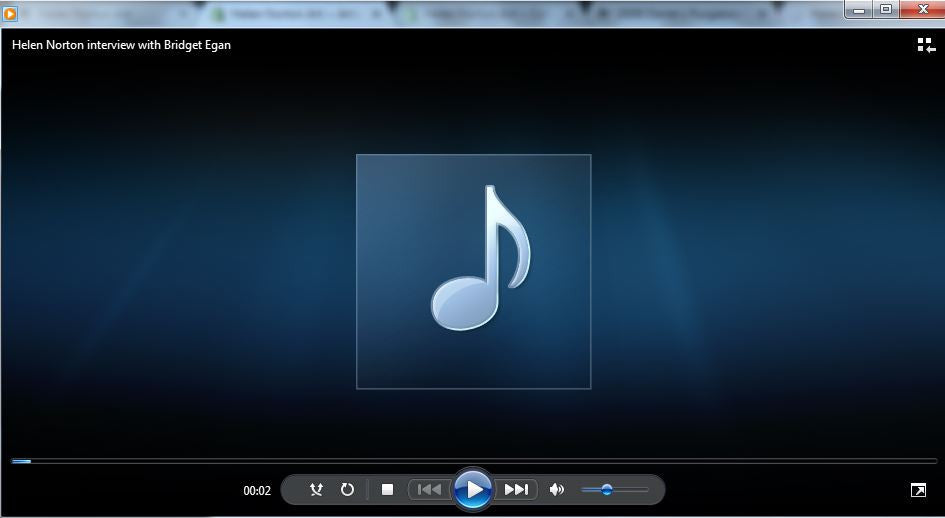Image resolution: width=945 pixels, height=518 pixels.
Task: Click the volume slider handle
Action: tap(606, 490)
